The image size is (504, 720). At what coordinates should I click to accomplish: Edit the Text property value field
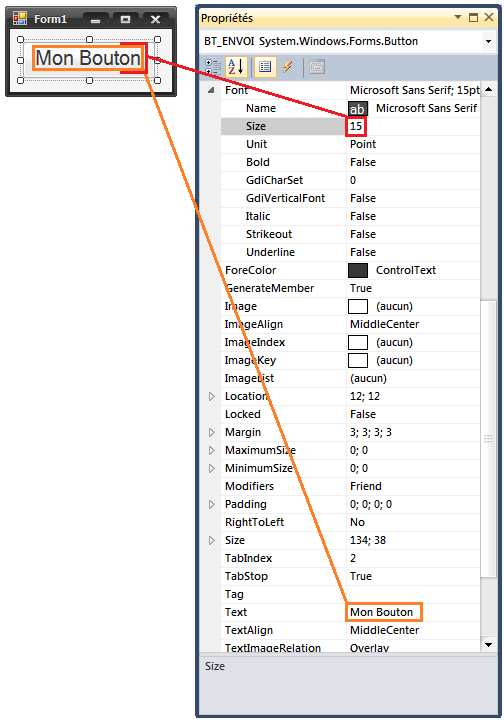413,612
